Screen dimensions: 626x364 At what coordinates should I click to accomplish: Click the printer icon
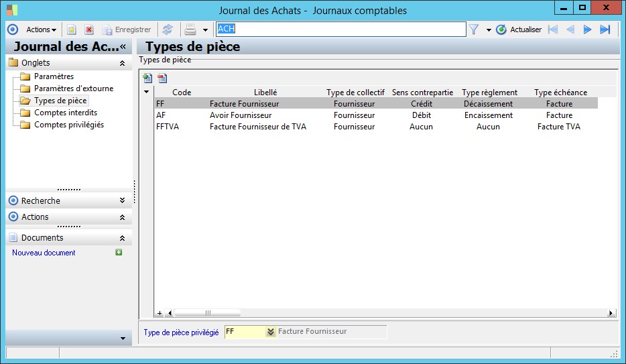[x=190, y=29]
